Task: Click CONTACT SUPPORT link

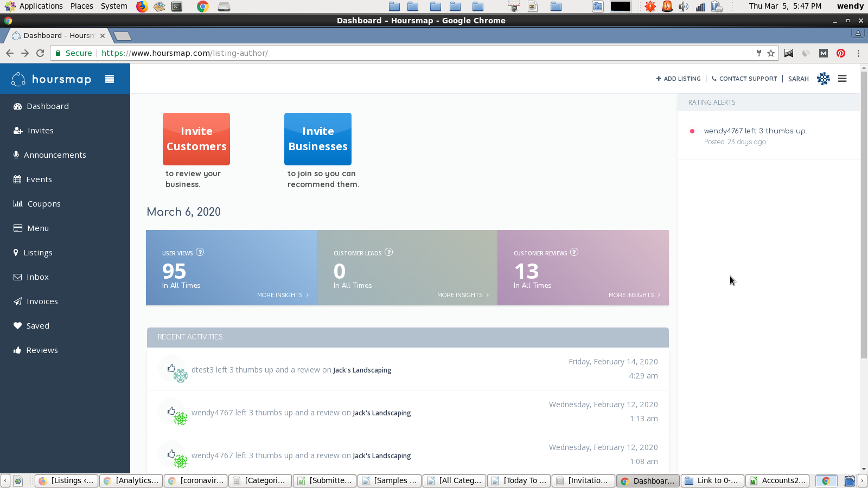Action: point(744,79)
